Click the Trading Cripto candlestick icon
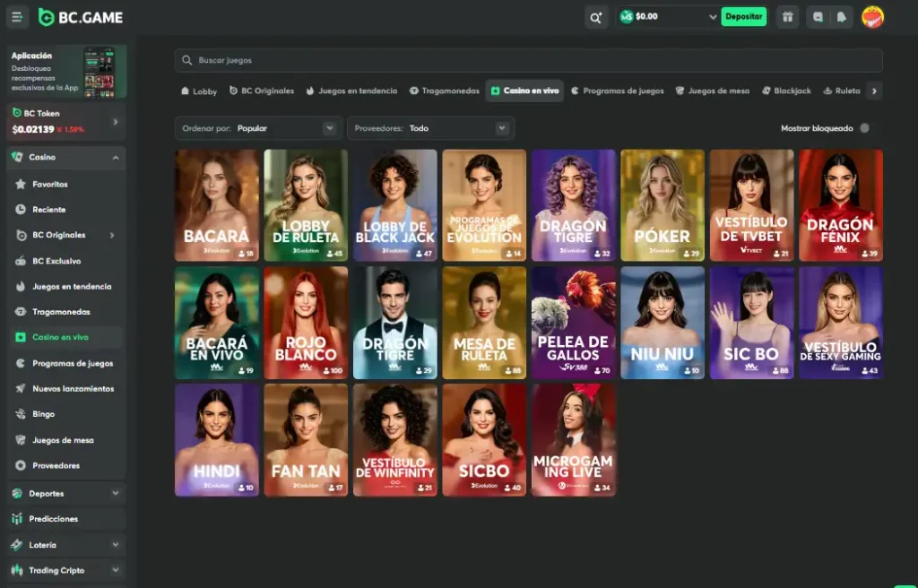 17,570
